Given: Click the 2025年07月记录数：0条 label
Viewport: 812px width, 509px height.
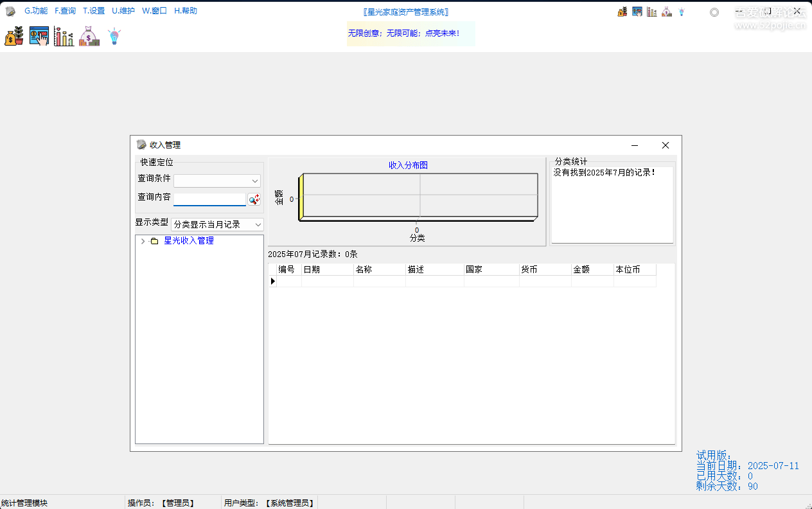Looking at the screenshot, I should 313,254.
